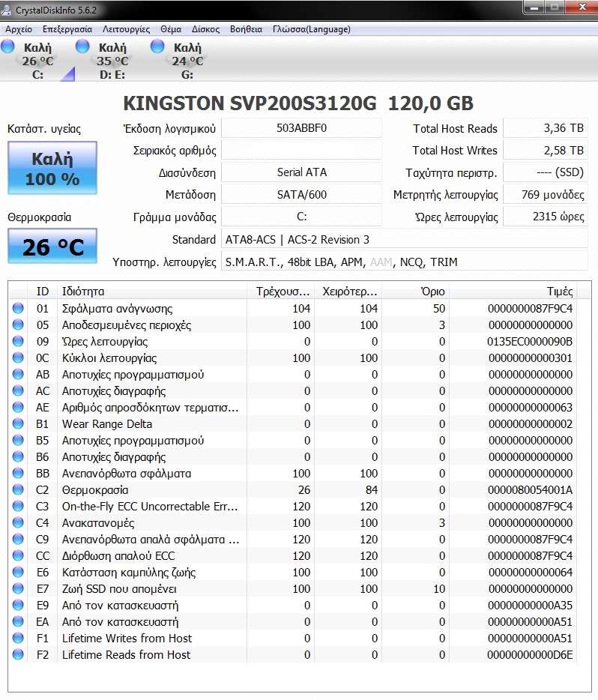Viewport: 598px width, 700px height.
Task: Select the G: drive tab at 24 °C
Action: coord(187,61)
